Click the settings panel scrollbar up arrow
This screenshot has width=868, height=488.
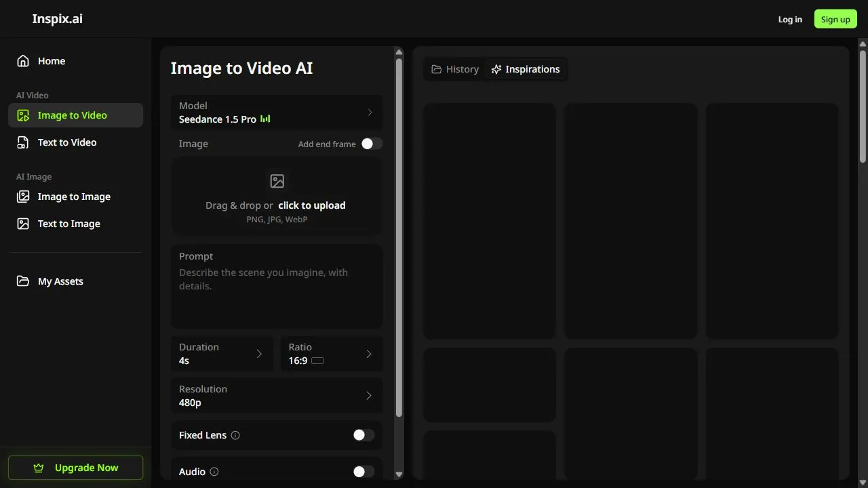click(x=399, y=52)
